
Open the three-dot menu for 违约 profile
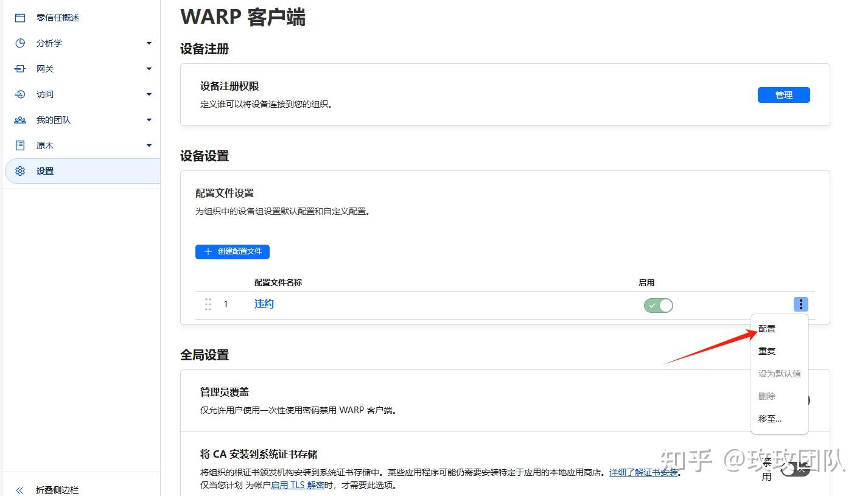(800, 304)
